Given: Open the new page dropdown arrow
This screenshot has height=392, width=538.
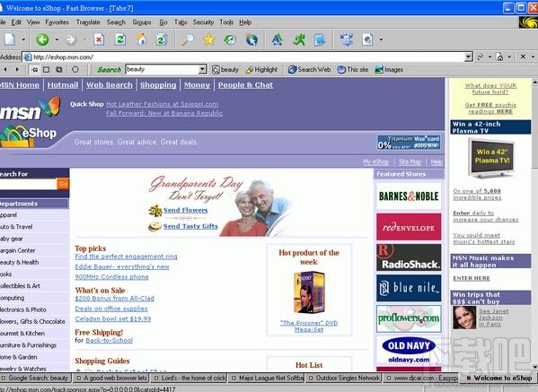Looking at the screenshot, I should (23, 39).
